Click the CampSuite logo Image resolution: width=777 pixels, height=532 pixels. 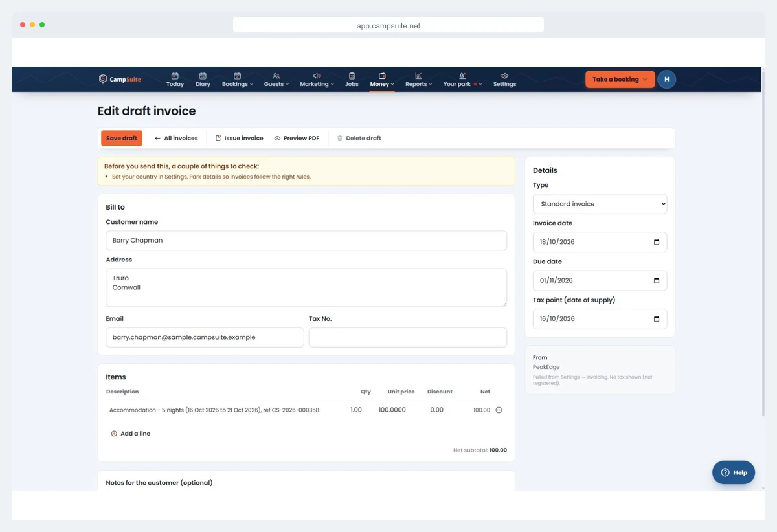120,79
